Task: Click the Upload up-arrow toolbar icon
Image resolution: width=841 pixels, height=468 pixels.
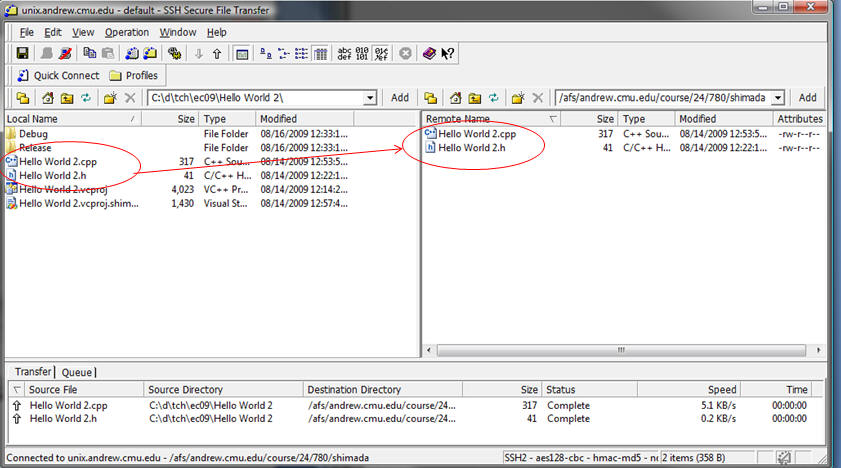Action: pos(217,53)
